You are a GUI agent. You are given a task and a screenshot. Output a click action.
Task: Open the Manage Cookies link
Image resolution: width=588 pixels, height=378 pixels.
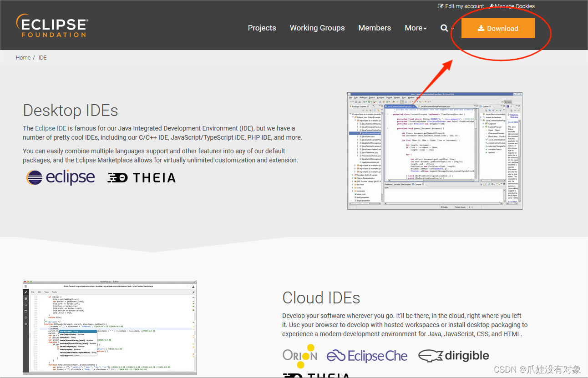point(512,6)
